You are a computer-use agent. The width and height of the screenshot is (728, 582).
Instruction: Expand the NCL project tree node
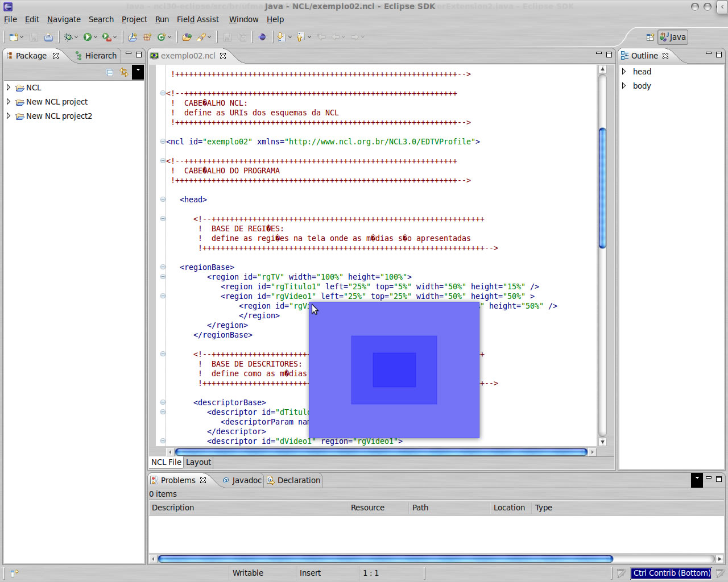pos(9,88)
